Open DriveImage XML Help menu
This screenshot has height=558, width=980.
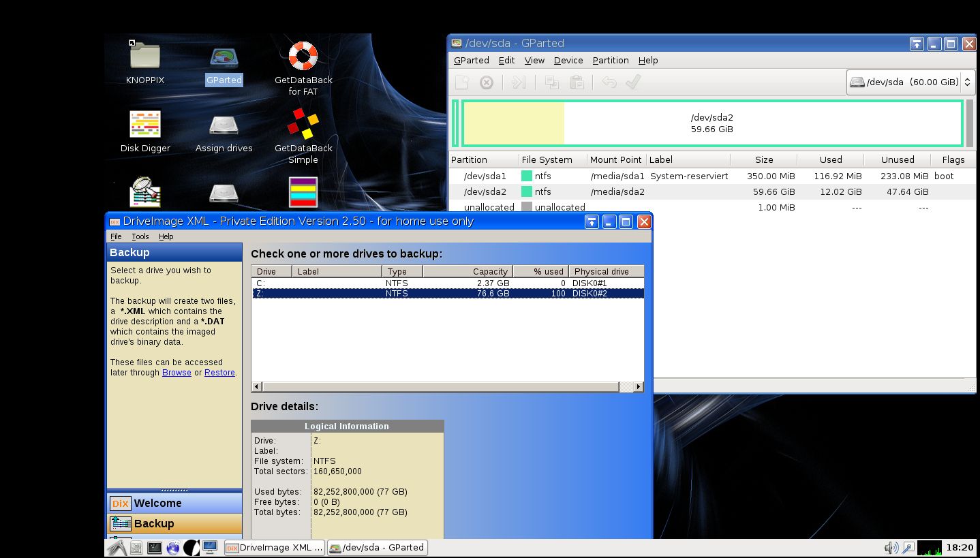point(166,236)
